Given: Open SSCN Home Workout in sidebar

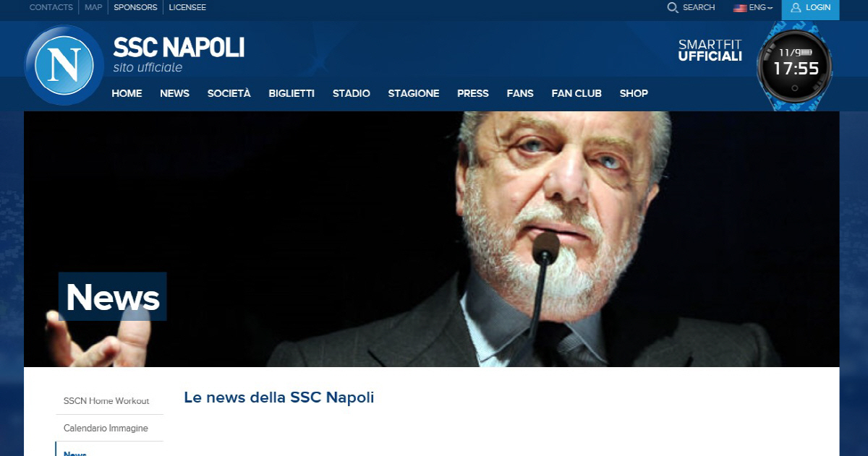Looking at the screenshot, I should pos(106,401).
